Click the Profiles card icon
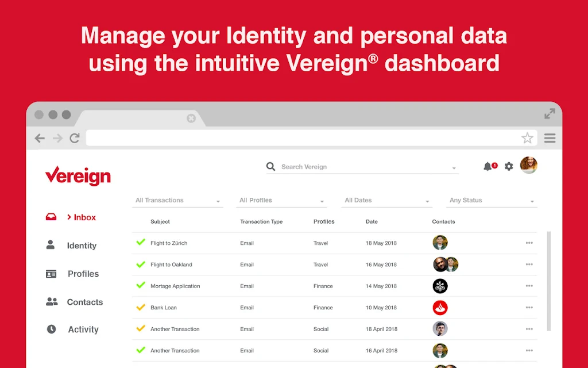This screenshot has height=368, width=588. click(51, 274)
